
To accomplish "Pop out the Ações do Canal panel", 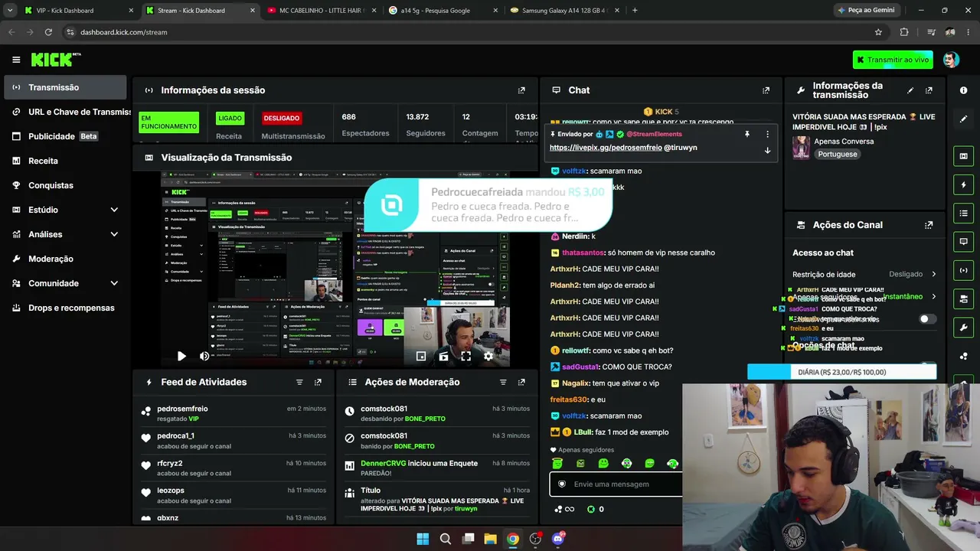I will 929,225.
